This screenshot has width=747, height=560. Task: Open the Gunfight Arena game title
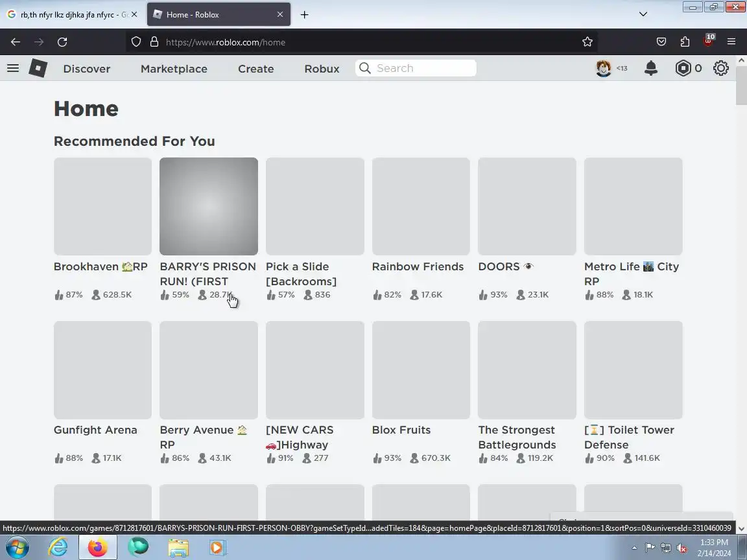[x=95, y=430]
